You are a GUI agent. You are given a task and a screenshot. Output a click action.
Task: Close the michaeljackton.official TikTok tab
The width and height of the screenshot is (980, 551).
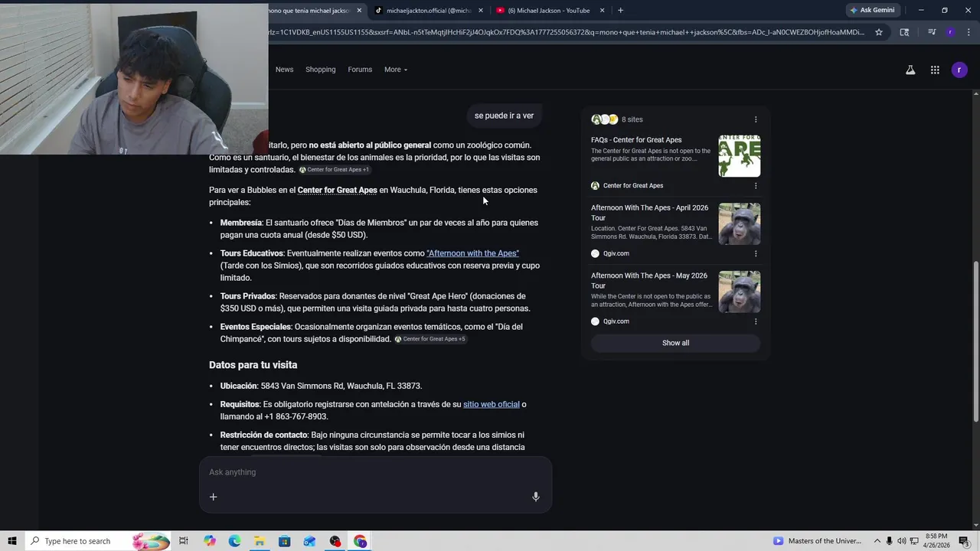pyautogui.click(x=481, y=10)
